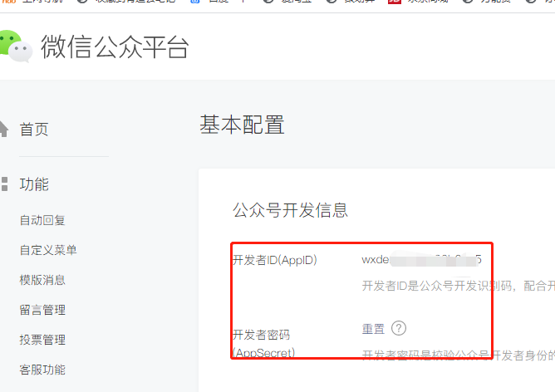Open 投票管理 page
Screen dimensions: 555x392
click(x=42, y=340)
